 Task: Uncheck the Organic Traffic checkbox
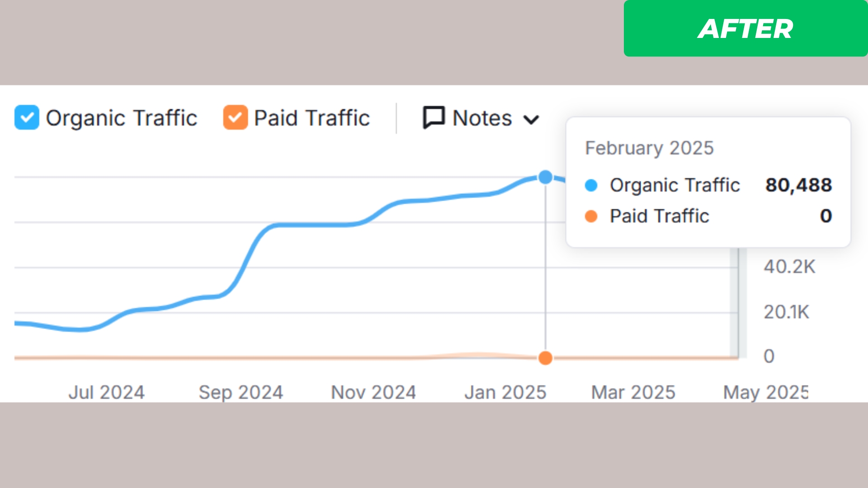(27, 117)
